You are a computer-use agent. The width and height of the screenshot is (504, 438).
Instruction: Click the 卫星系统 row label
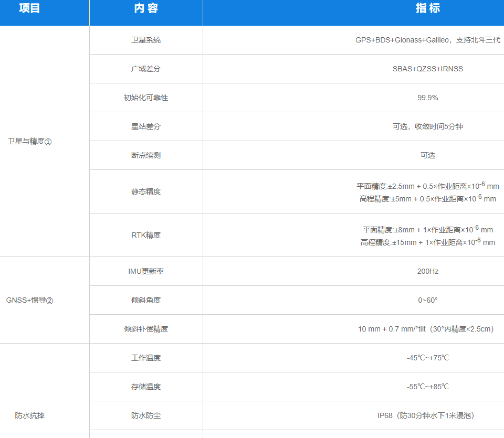(146, 40)
